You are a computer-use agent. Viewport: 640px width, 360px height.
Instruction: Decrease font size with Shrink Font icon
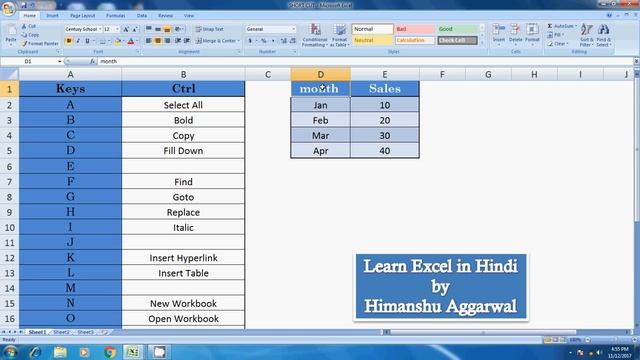pyautogui.click(x=135, y=29)
